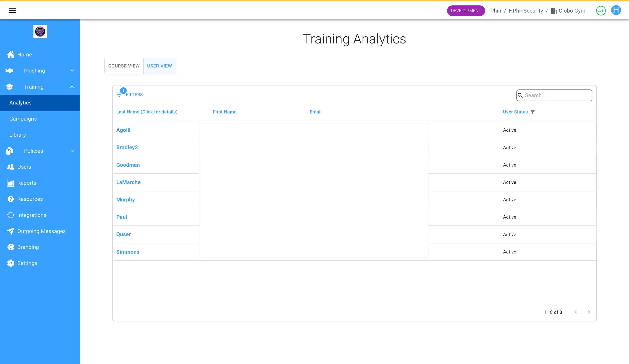The height and width of the screenshot is (364, 629).
Task: Click the Branding palette icon
Action: [x=10, y=247]
